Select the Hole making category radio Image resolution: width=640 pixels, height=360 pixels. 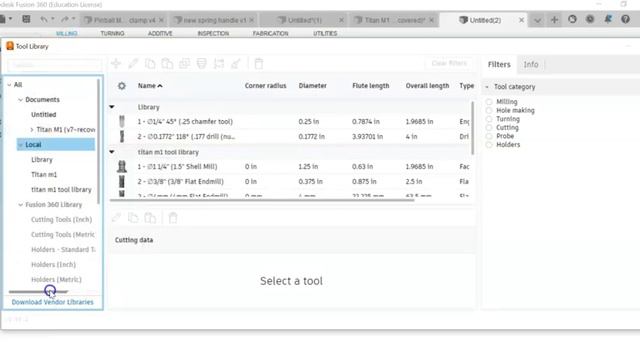pyautogui.click(x=489, y=110)
